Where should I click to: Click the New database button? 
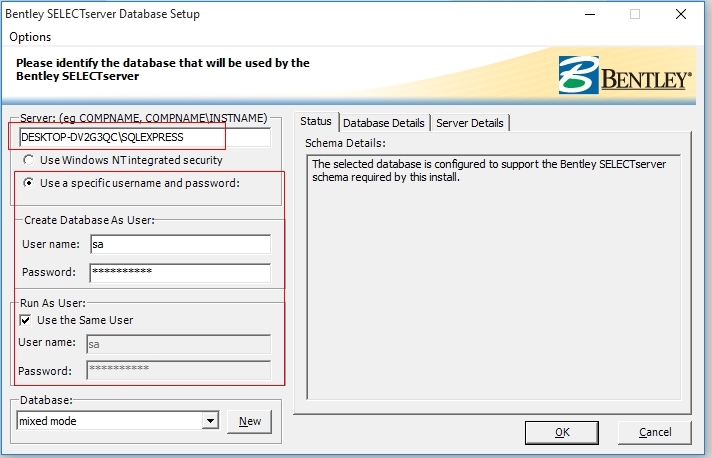[x=250, y=421]
